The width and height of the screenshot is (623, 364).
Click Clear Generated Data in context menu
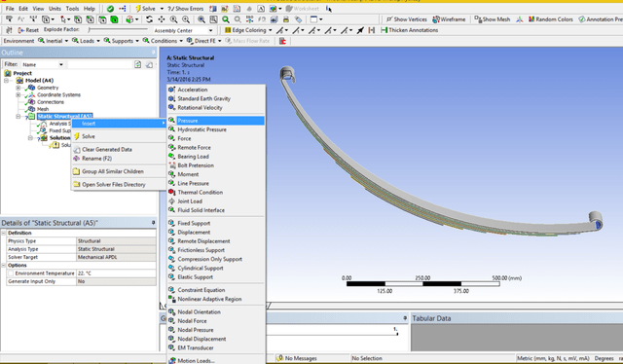[x=119, y=150]
